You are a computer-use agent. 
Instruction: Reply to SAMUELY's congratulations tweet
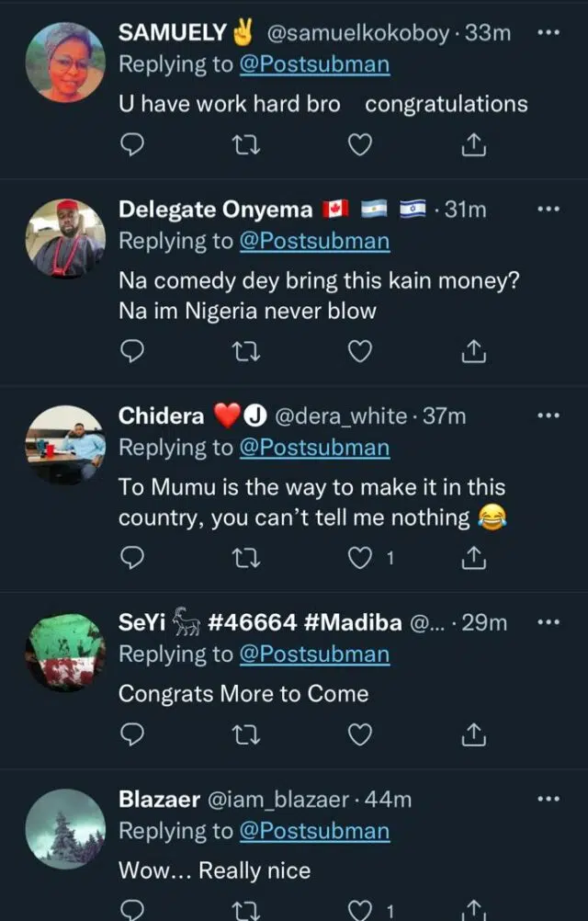(x=132, y=144)
